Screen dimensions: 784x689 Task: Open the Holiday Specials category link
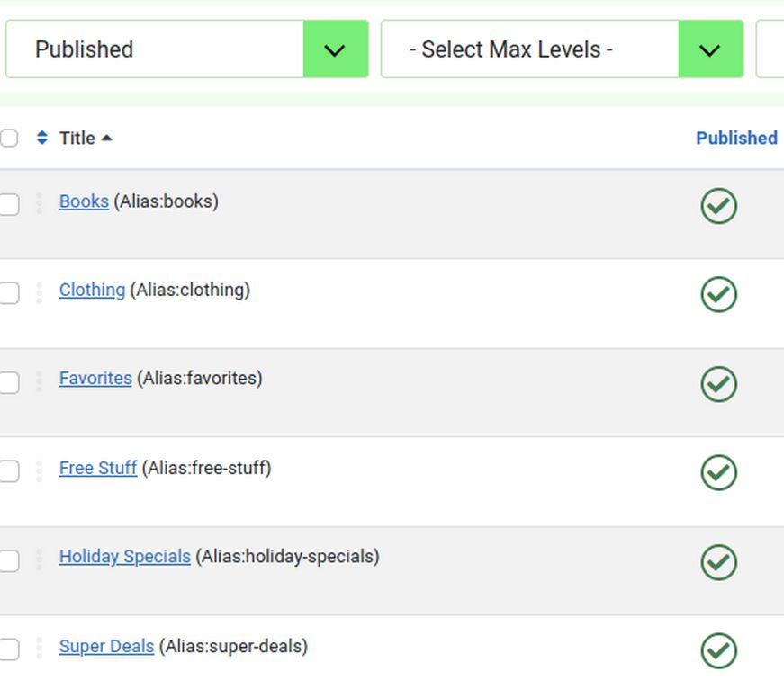coord(124,557)
